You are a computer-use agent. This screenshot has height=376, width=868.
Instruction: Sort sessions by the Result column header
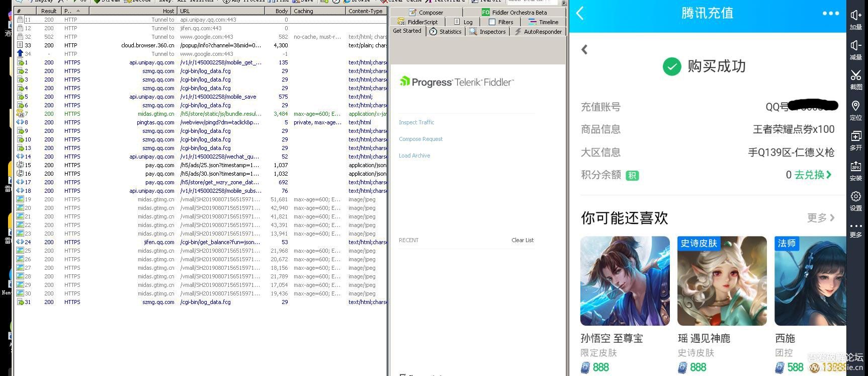(x=49, y=11)
